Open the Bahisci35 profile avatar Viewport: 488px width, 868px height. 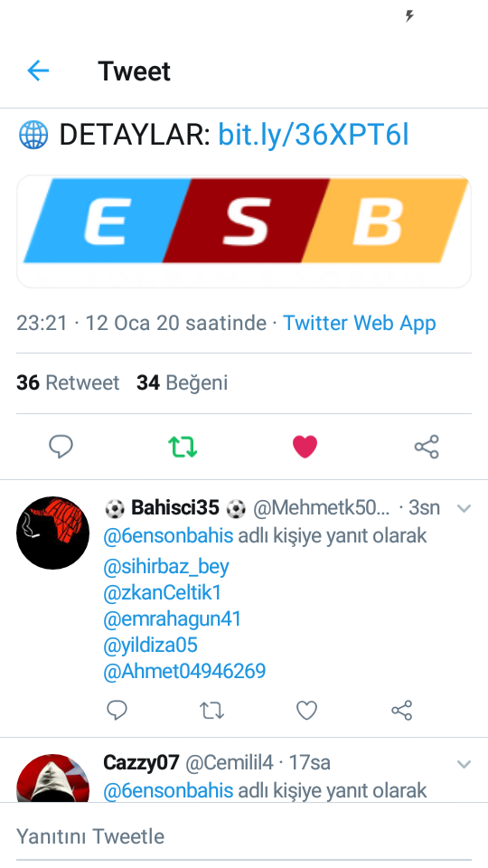pos(53,533)
